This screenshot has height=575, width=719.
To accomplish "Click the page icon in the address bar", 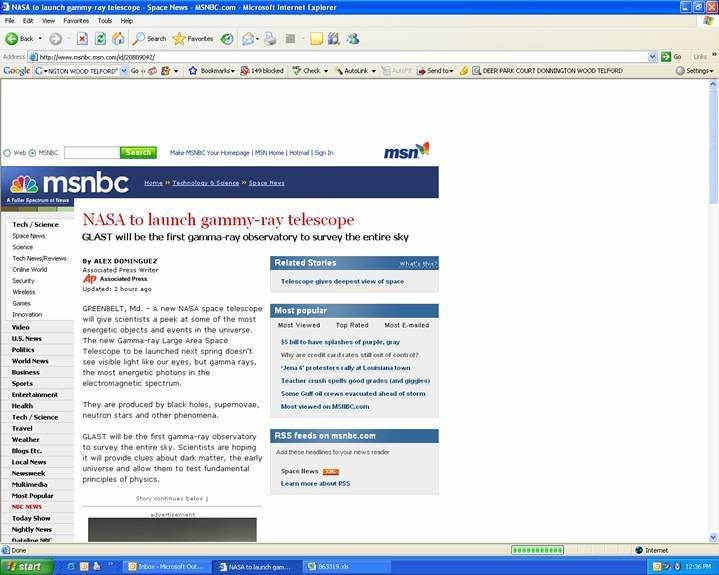I will pyautogui.click(x=33, y=57).
